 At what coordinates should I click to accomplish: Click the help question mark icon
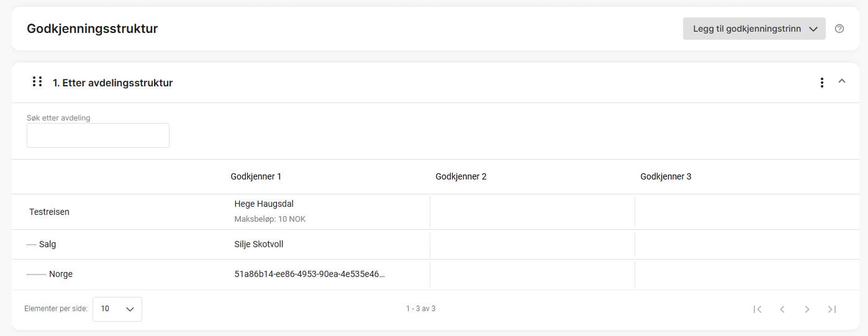pos(839,29)
